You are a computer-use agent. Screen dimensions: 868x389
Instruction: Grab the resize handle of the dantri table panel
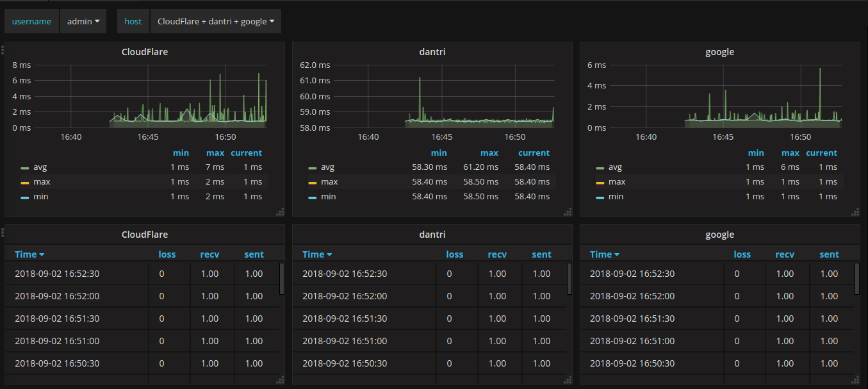568,379
